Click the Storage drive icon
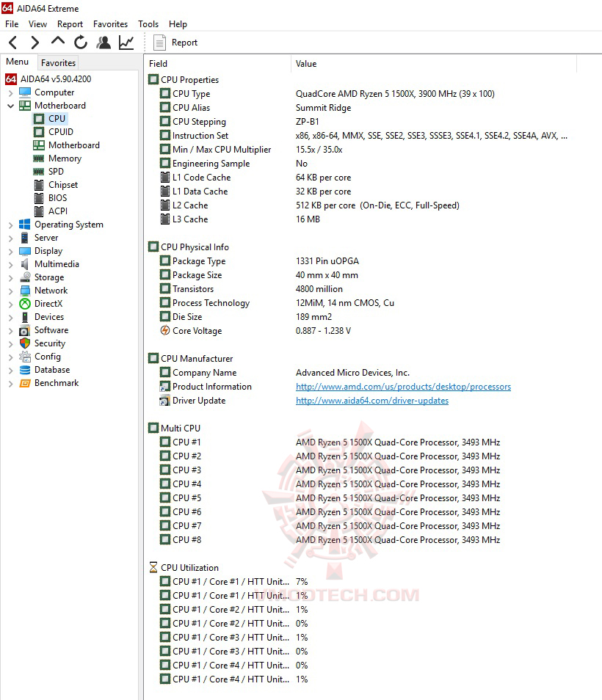Screen dimensions: 602x700 point(25,277)
